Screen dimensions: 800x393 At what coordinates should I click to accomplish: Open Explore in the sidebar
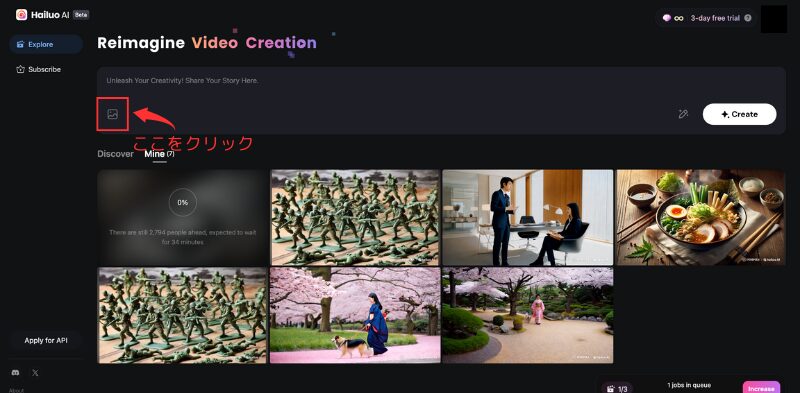coord(46,44)
